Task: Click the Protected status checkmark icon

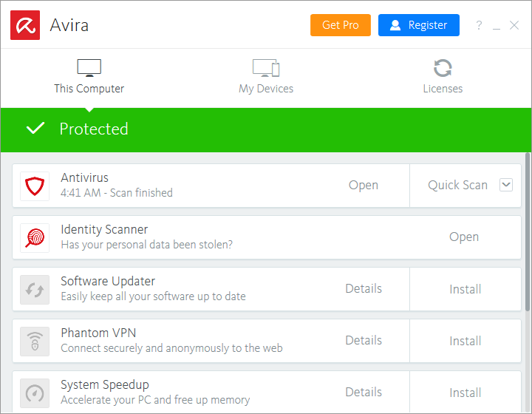Action: (x=35, y=129)
